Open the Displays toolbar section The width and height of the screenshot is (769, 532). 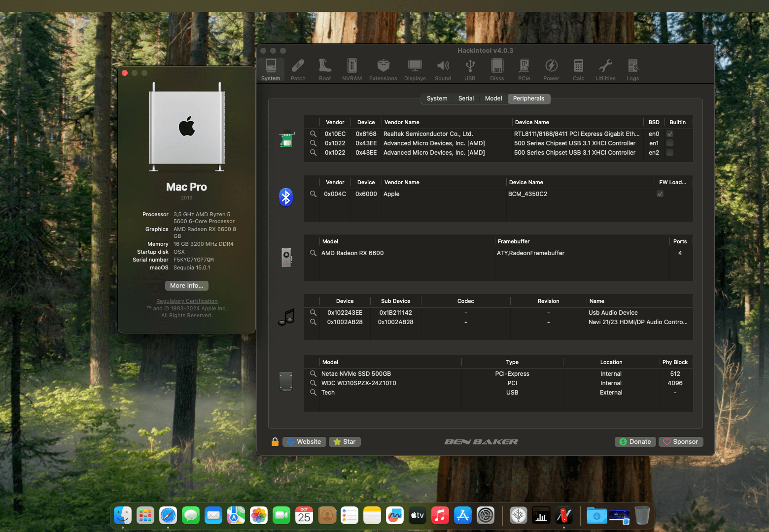(415, 70)
